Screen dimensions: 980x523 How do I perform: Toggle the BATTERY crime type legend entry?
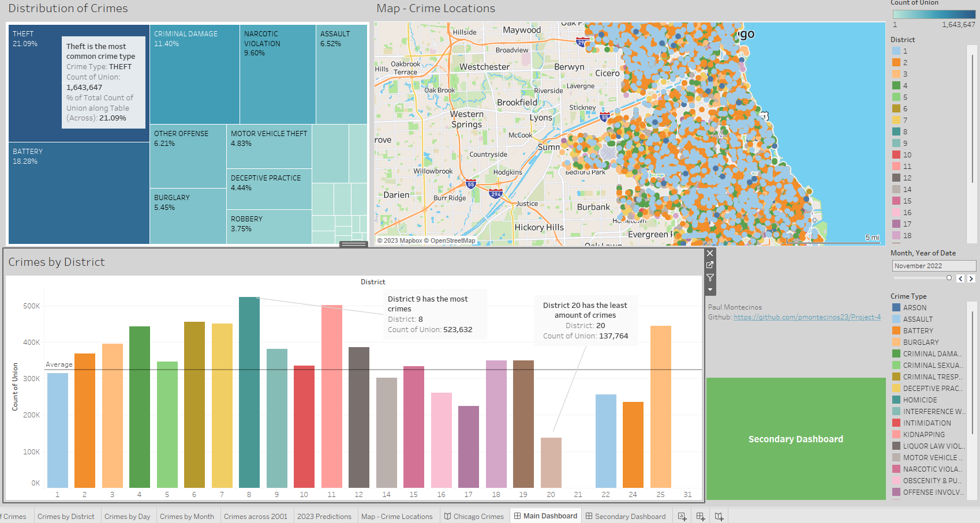918,330
